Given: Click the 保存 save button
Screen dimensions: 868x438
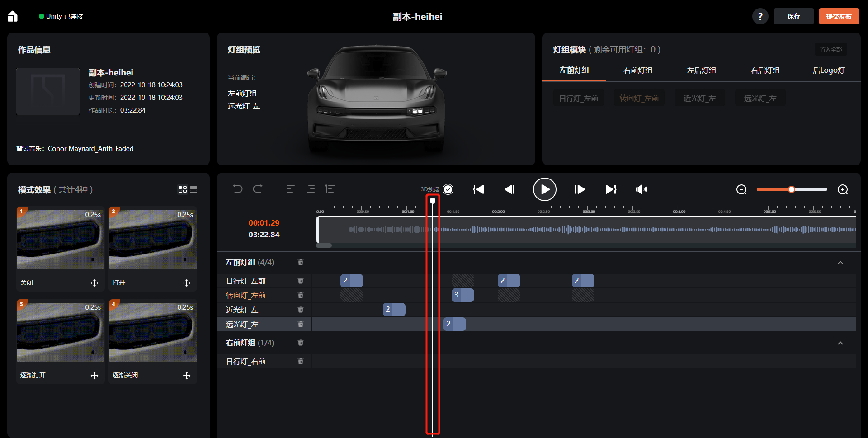Looking at the screenshot, I should tap(793, 16).
